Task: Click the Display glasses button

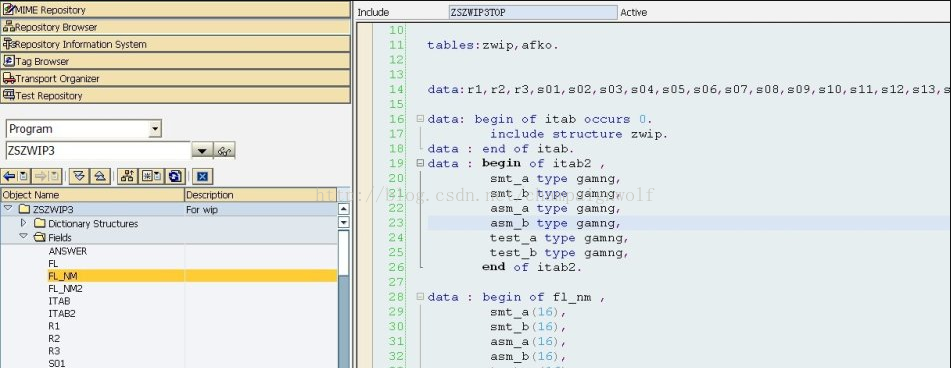Action: point(224,151)
